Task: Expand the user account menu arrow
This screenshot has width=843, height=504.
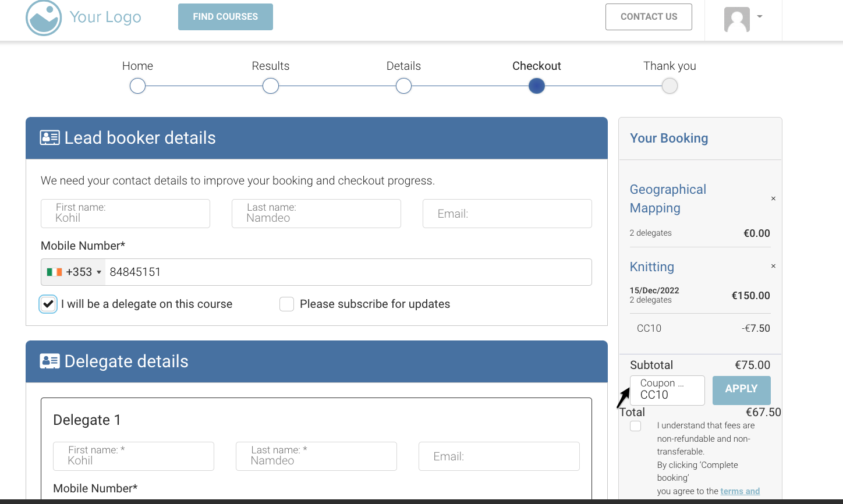Action: click(x=760, y=17)
